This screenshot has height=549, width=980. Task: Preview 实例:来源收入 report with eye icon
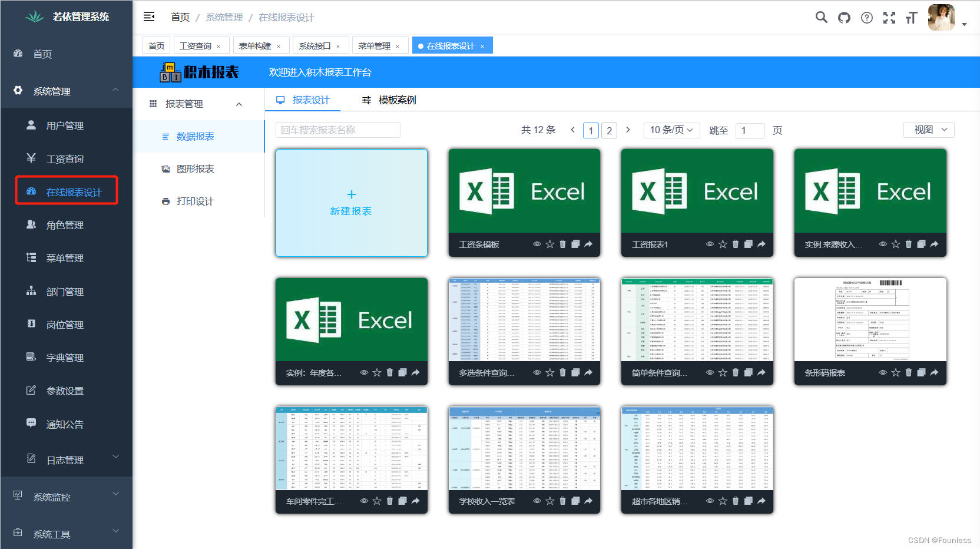tap(883, 244)
